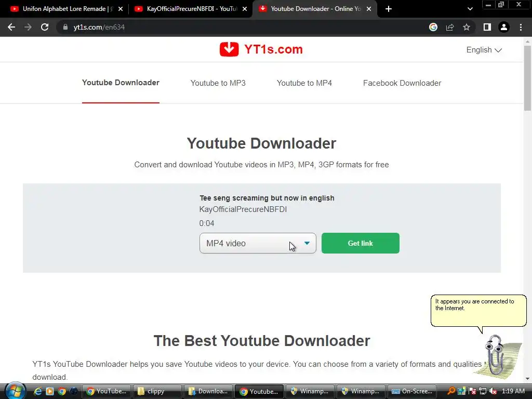
Task: Open the browser side panel
Action: (x=487, y=27)
